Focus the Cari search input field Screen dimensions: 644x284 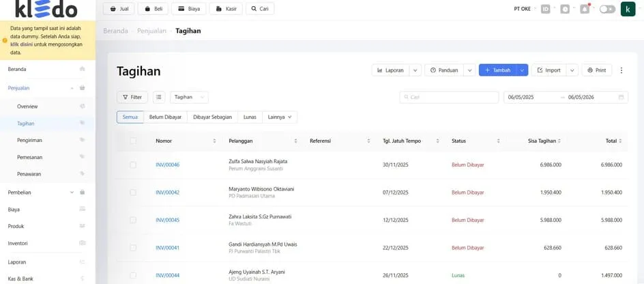pyautogui.click(x=449, y=98)
